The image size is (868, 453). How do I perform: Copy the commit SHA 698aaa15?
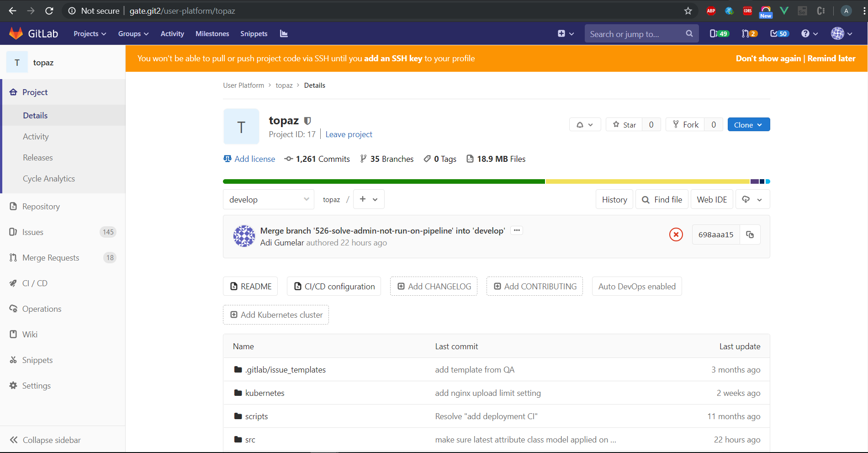(x=750, y=234)
